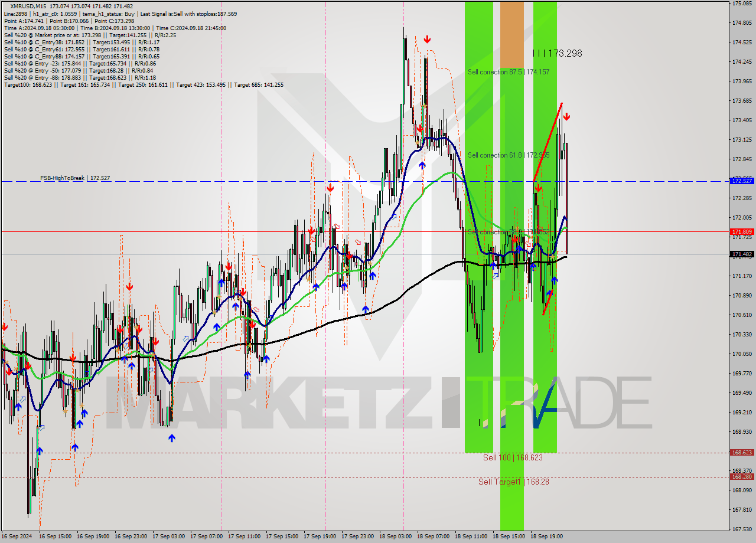The width and height of the screenshot is (756, 543).
Task: Select the '16 Sep 15:00' time axis label
Action: [x=55, y=537]
